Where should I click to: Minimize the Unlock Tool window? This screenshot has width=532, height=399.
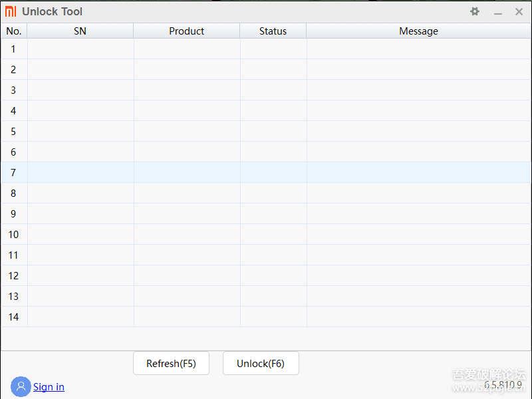497,12
